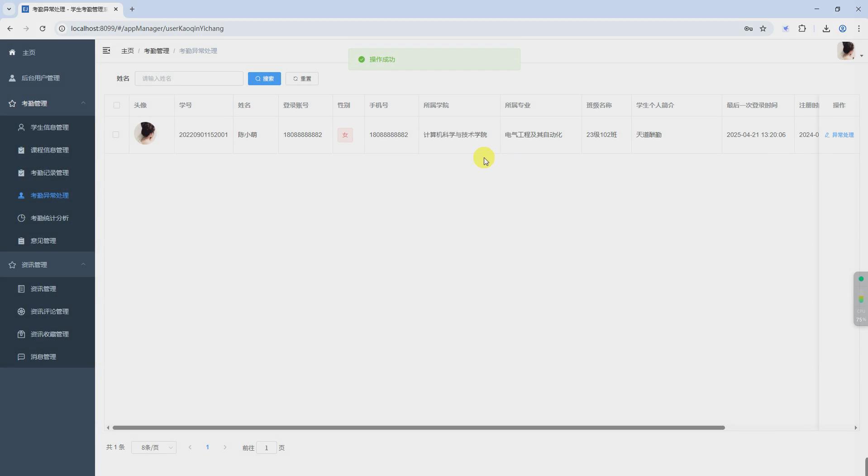Click the horizontal table scrollbar
Screen dimensions: 868x476
(x=419, y=428)
